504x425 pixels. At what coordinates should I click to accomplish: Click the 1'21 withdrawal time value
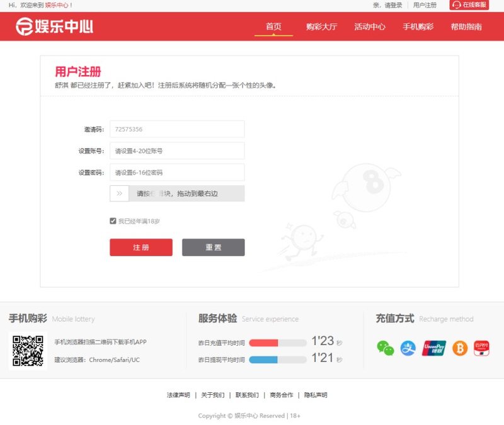pyautogui.click(x=323, y=358)
